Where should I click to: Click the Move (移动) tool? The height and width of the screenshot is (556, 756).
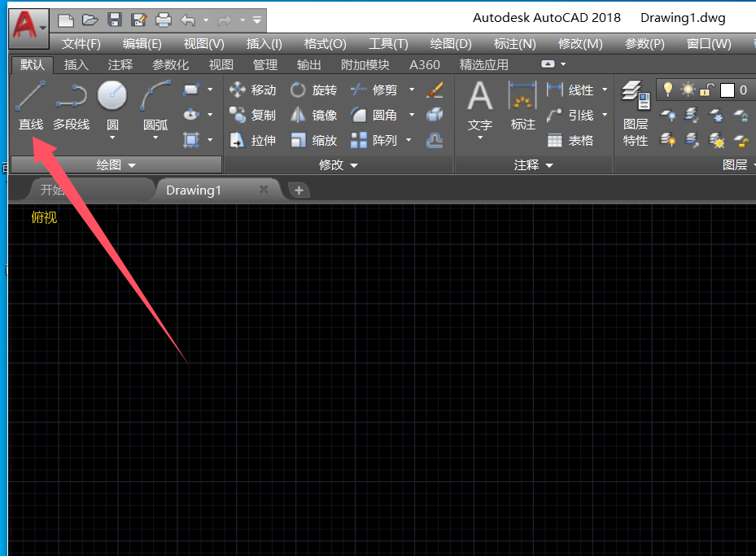(x=252, y=90)
